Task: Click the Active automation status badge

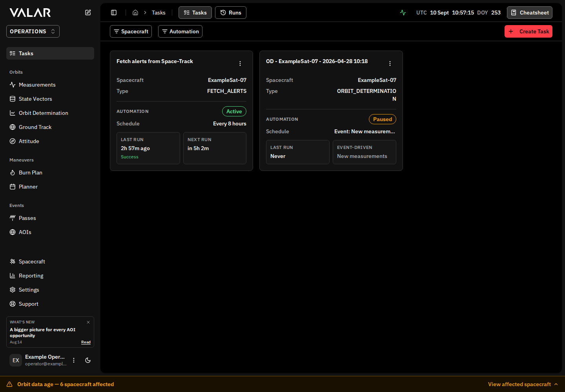Action: coord(234,111)
